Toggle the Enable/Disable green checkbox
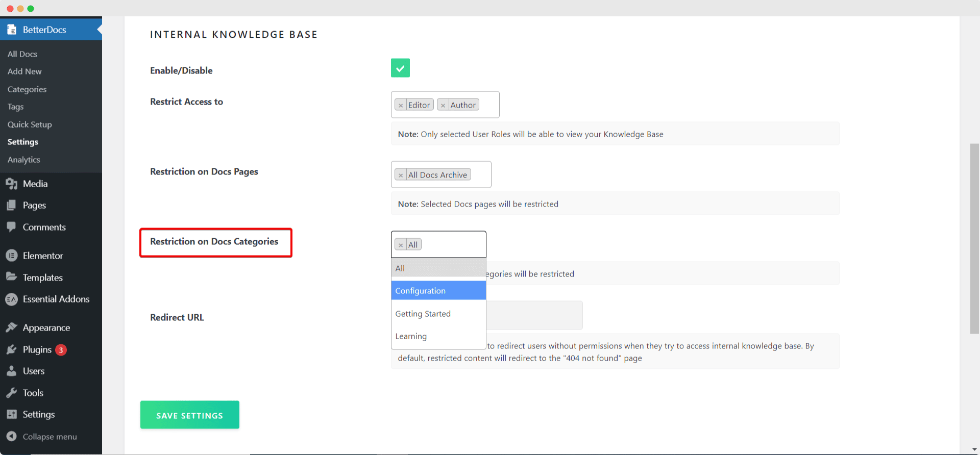Viewport: 980px width, 455px height. pyautogui.click(x=400, y=68)
